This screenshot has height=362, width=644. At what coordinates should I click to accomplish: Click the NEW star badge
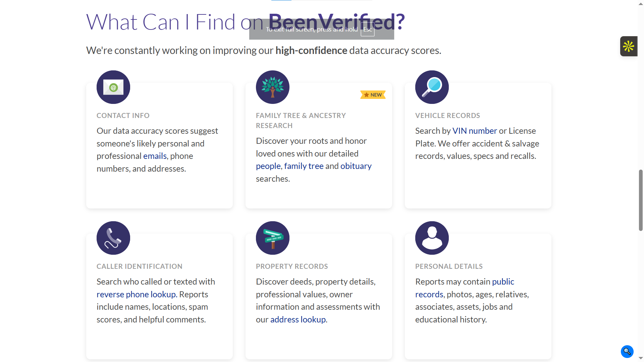click(373, 95)
